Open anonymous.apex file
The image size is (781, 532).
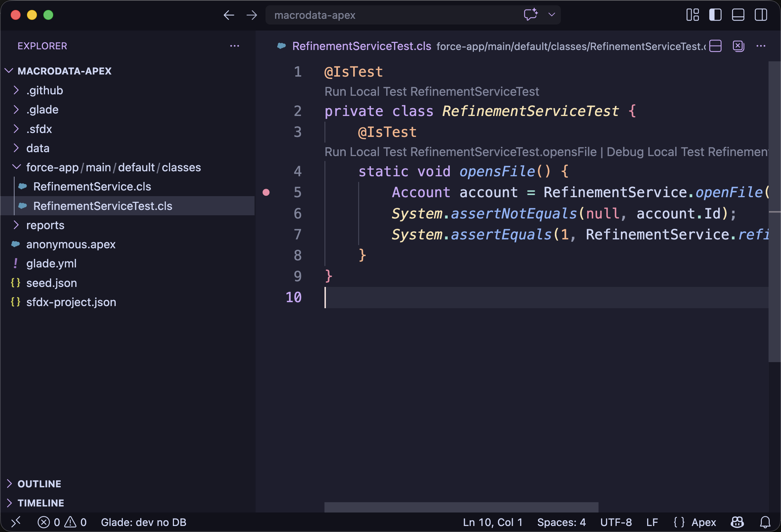(71, 244)
